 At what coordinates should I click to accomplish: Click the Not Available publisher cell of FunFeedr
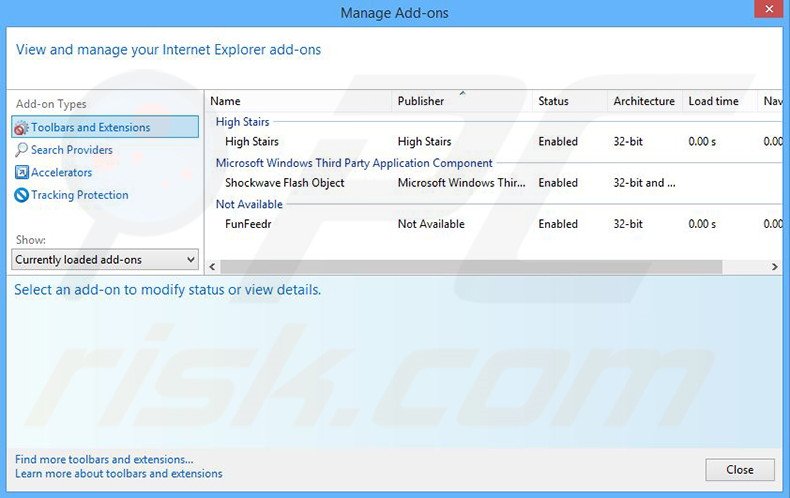click(431, 224)
